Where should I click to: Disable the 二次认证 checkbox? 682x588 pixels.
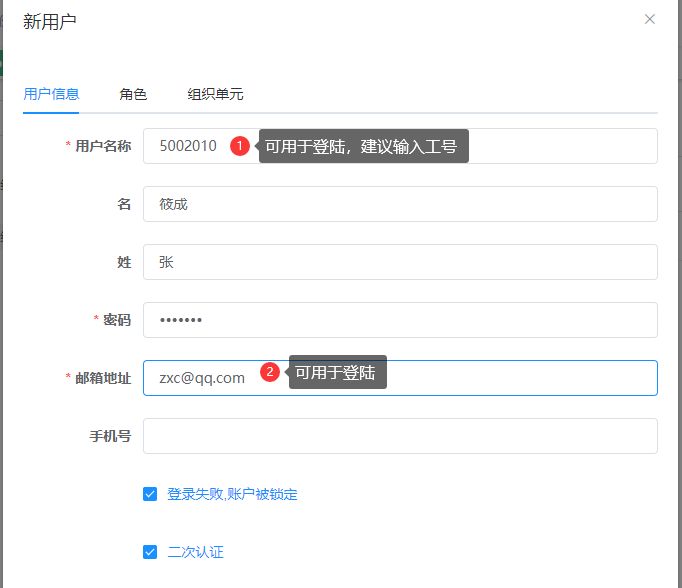click(x=150, y=551)
